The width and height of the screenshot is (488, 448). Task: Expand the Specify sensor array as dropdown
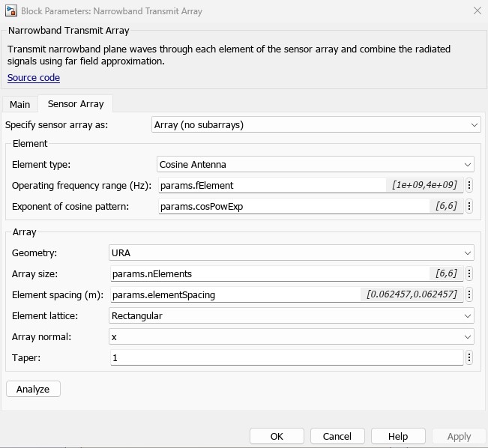pyautogui.click(x=316, y=125)
